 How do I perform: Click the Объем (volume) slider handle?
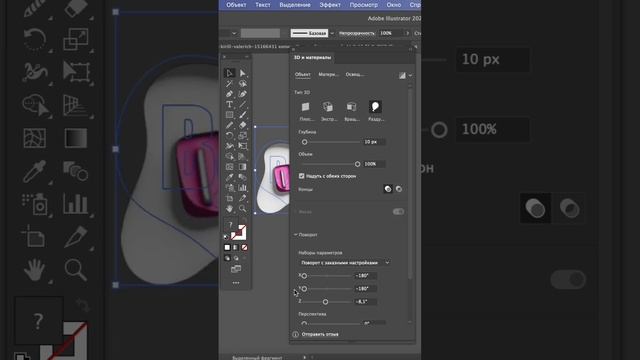pos(358,164)
